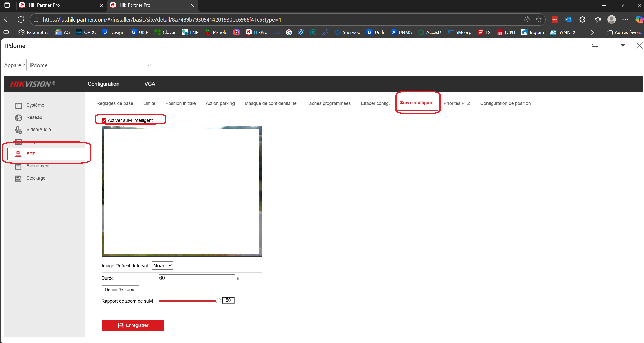Image resolution: width=644 pixels, height=343 pixels.
Task: Switch to Priorités PTZ tab
Action: 457,103
